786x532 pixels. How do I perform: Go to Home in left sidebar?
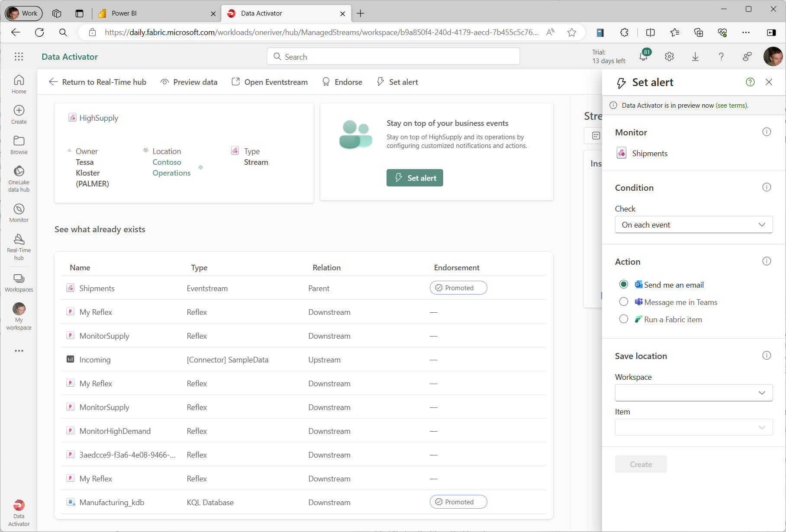[19, 84]
